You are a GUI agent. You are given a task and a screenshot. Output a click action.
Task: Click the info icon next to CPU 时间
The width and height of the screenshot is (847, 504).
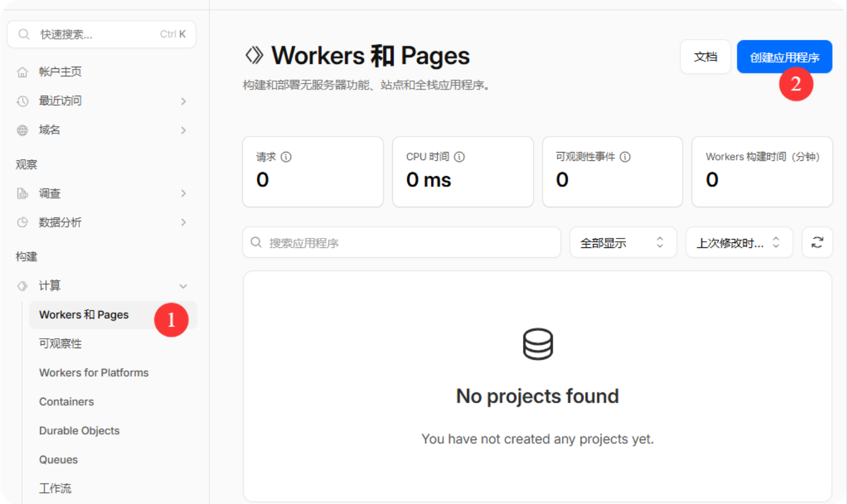459,157
